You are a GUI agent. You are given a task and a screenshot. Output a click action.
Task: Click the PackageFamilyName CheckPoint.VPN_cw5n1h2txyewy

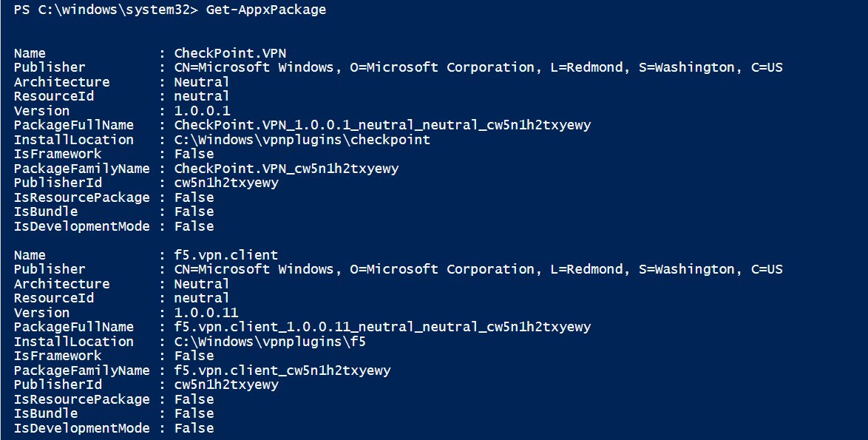point(286,169)
